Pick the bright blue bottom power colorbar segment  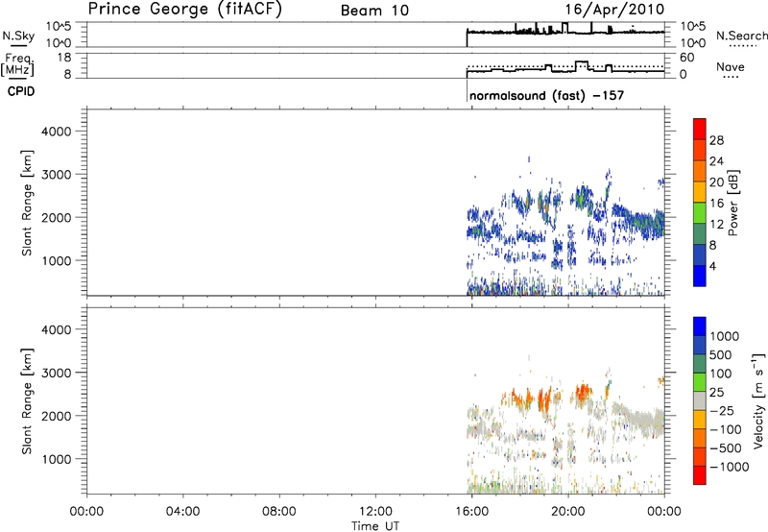click(x=700, y=276)
